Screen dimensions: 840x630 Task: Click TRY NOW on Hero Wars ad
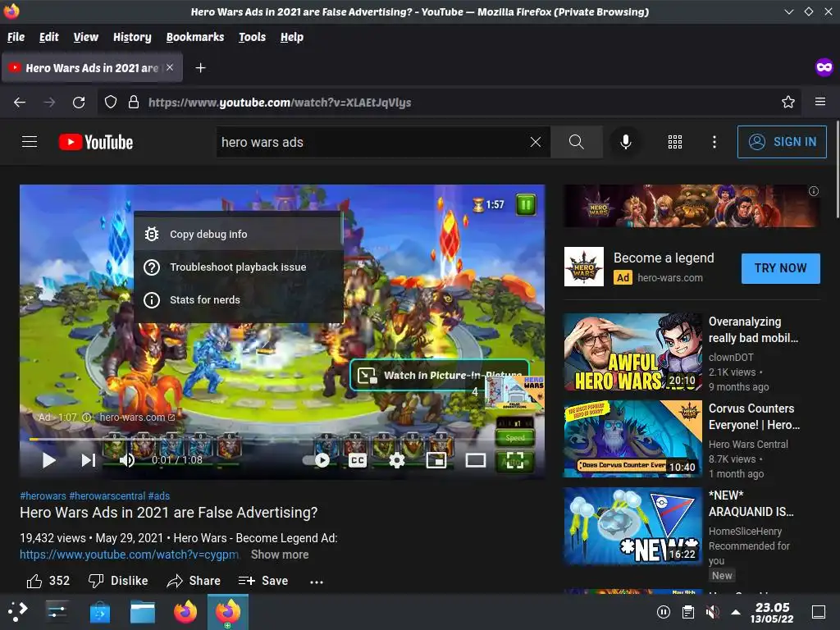pyautogui.click(x=781, y=268)
